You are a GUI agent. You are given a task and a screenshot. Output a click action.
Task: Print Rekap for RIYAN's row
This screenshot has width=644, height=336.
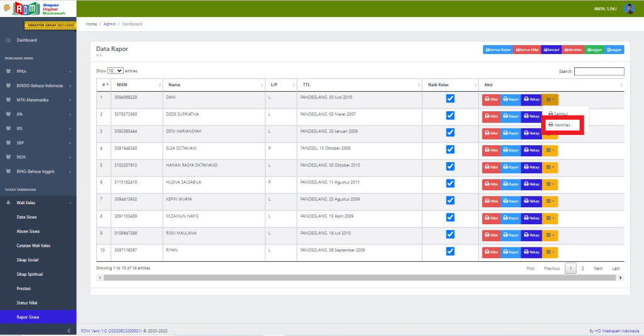point(531,252)
